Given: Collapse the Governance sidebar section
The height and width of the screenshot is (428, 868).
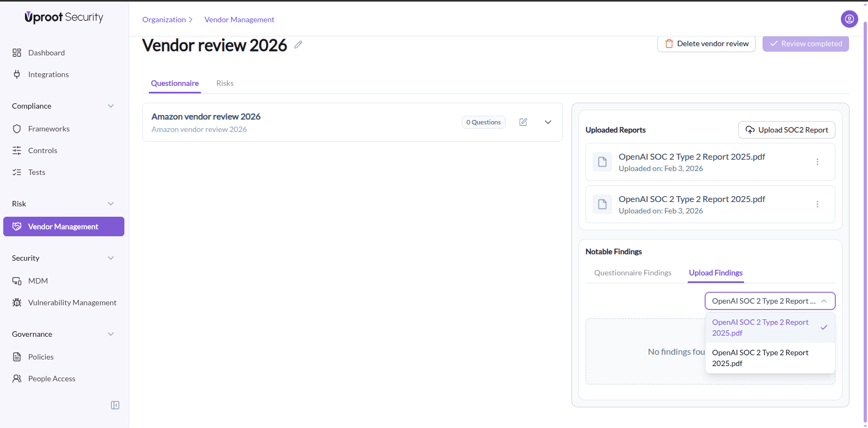Looking at the screenshot, I should pyautogui.click(x=111, y=334).
